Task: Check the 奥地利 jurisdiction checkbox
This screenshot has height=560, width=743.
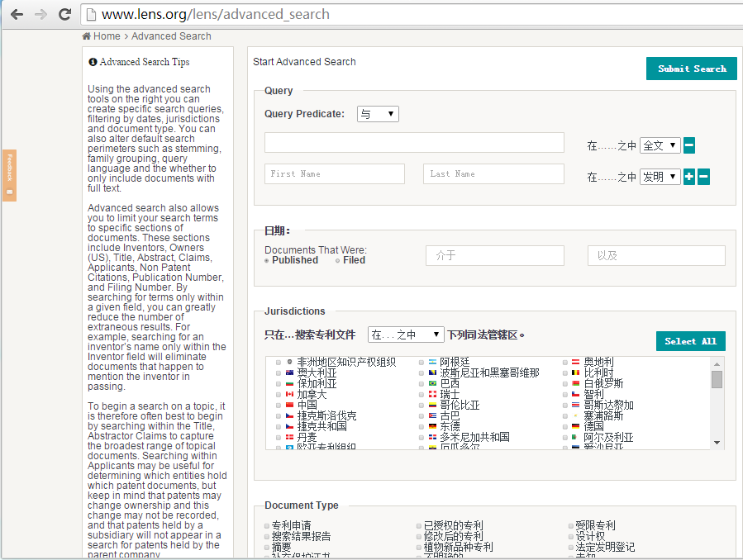Action: click(x=564, y=363)
